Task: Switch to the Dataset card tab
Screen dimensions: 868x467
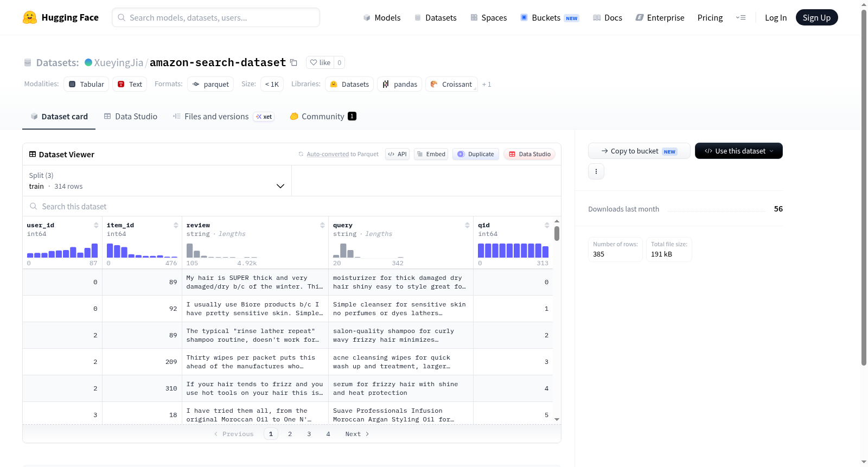Action: point(59,116)
